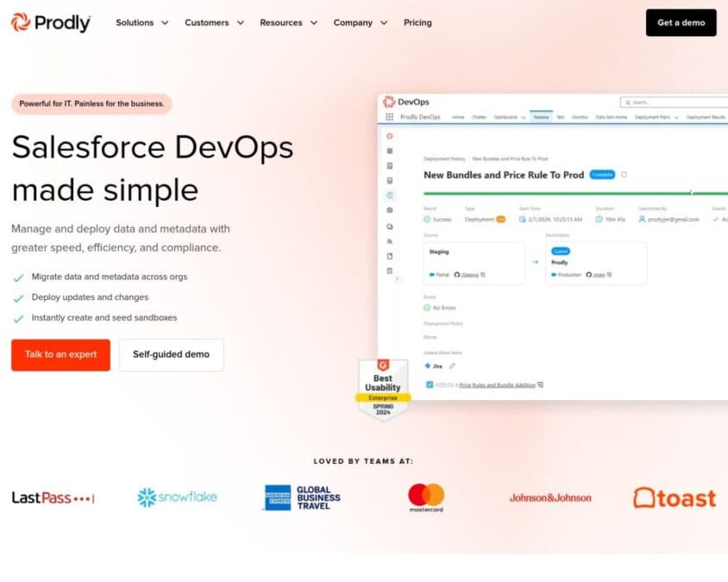This screenshot has height=582, width=728.
Task: Click the Prodly logo
Action: (51, 22)
